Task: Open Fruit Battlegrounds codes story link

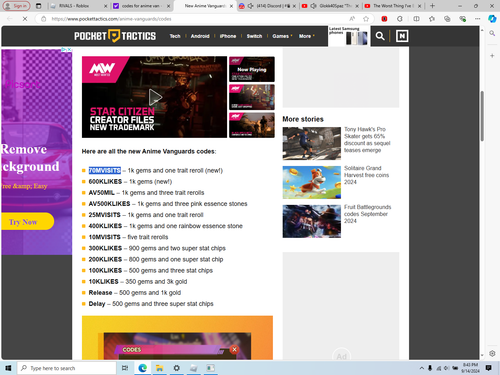Action: click(367, 214)
